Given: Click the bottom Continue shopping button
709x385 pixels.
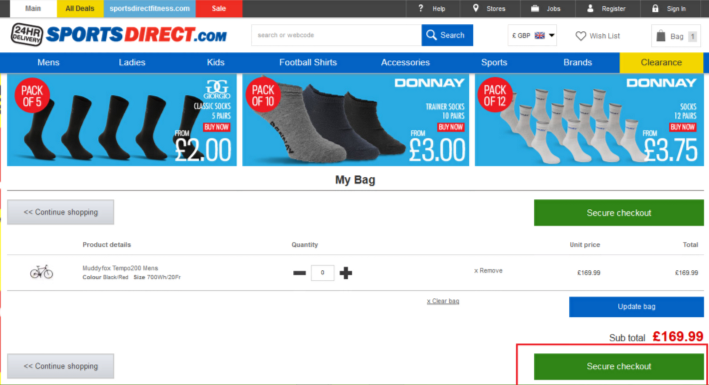Looking at the screenshot, I should pyautogui.click(x=61, y=366).
